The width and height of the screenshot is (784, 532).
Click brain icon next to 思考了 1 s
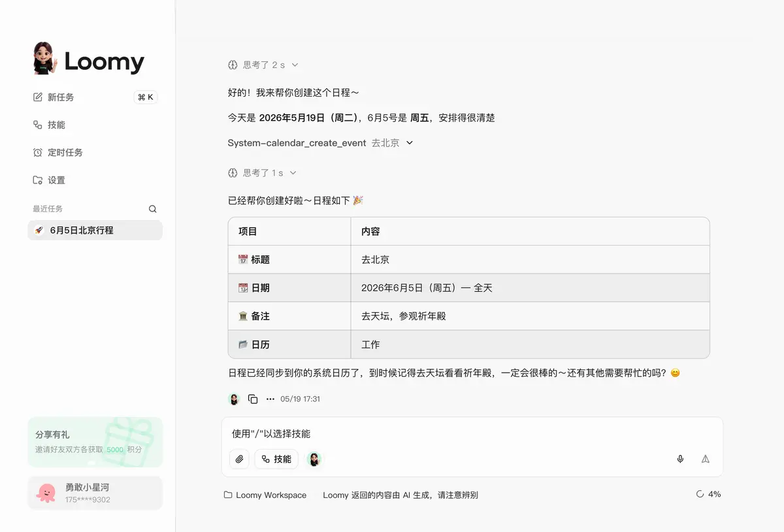[232, 173]
